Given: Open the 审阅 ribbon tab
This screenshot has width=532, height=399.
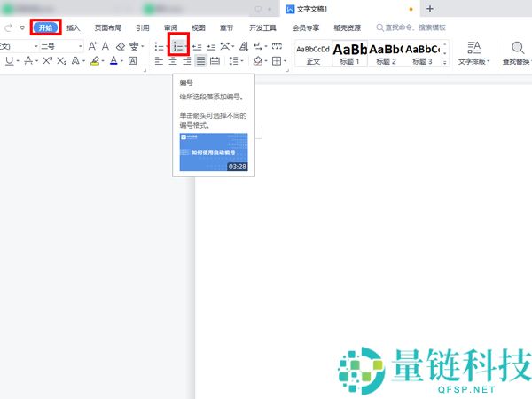Looking at the screenshot, I should coord(170,27).
